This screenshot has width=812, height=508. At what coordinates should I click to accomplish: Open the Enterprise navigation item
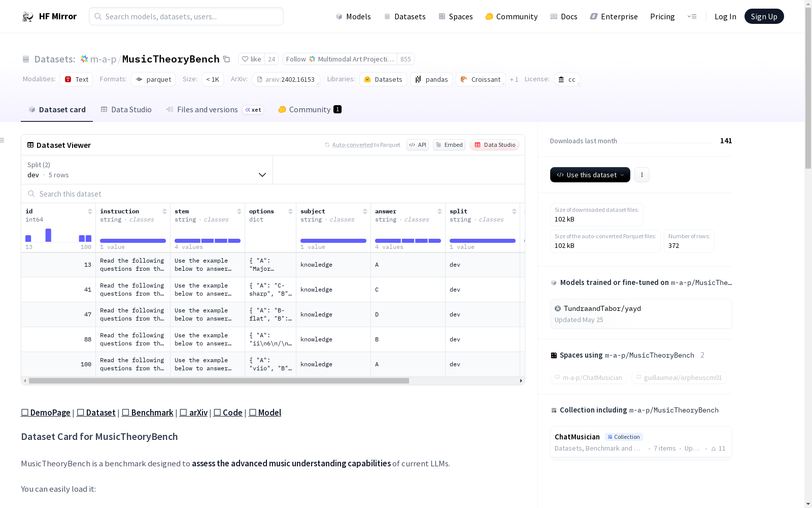614,17
